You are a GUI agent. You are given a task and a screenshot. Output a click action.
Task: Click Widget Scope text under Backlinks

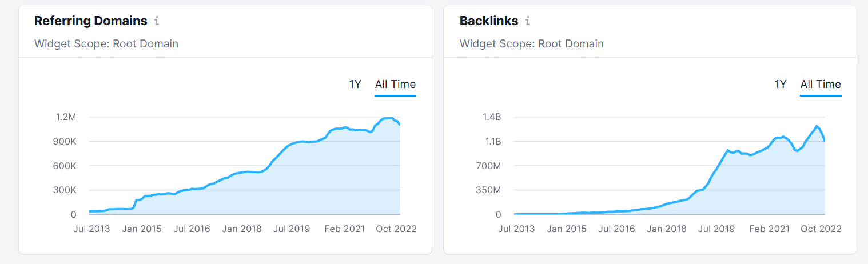(x=532, y=43)
